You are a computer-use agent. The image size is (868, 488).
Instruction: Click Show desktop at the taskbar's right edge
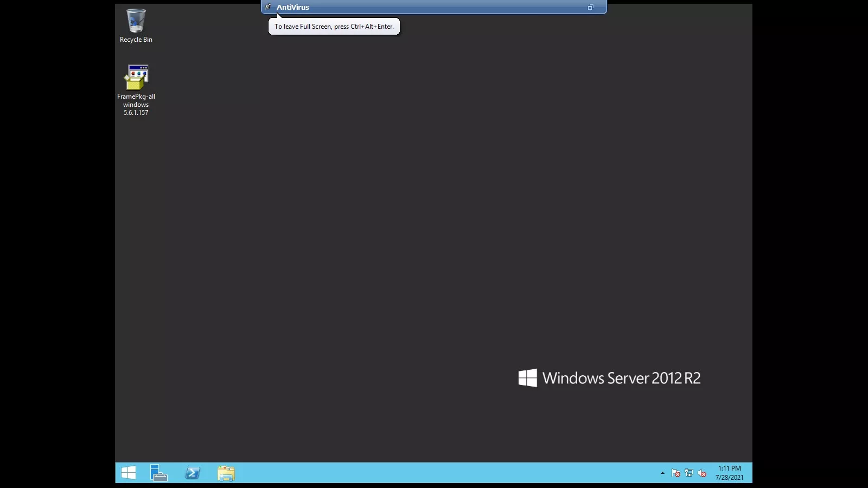[750, 473]
